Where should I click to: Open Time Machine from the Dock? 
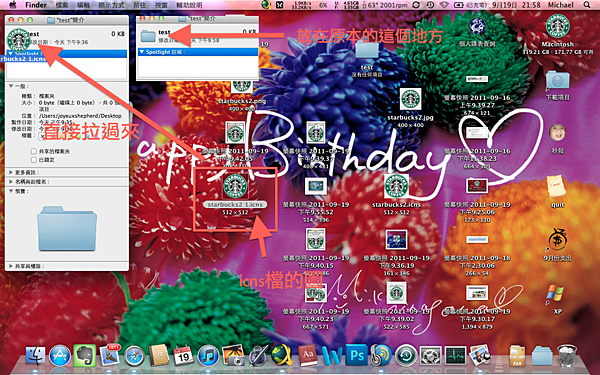click(406, 356)
